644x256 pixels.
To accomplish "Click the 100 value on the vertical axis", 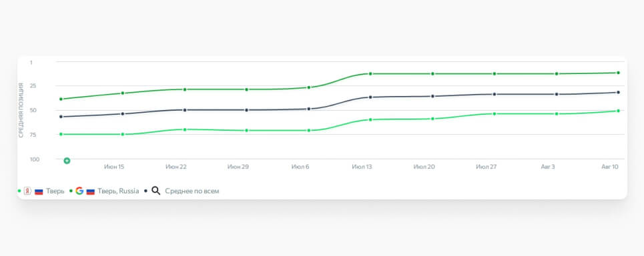I will pyautogui.click(x=35, y=159).
